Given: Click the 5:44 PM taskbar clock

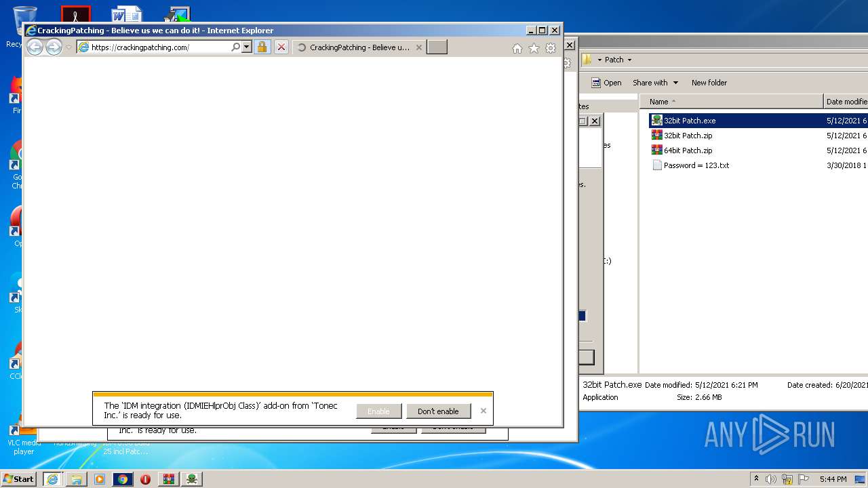Looking at the screenshot, I should [833, 479].
